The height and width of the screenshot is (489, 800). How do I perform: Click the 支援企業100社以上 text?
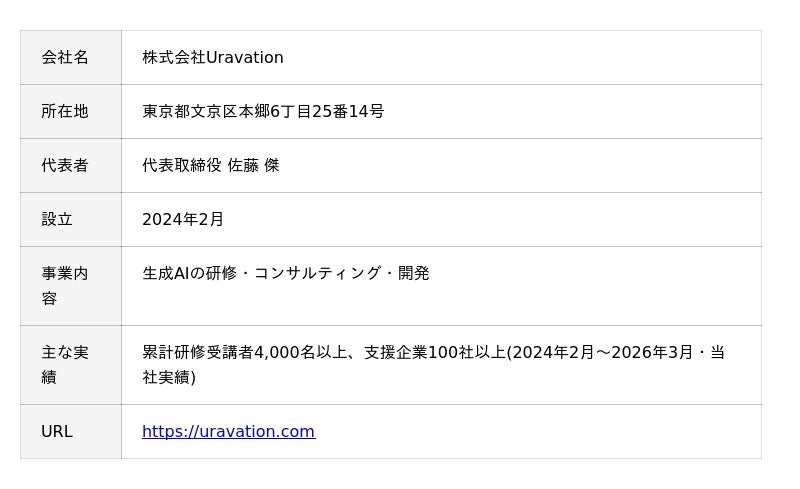[x=435, y=352]
